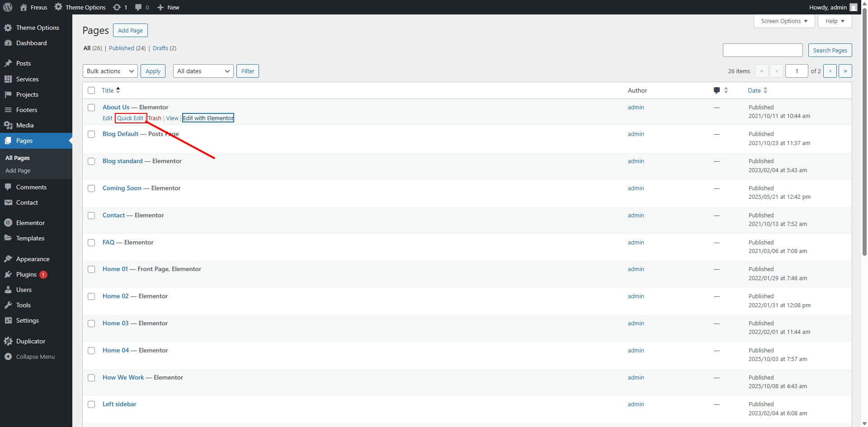The width and height of the screenshot is (868, 427).
Task: Click Quick Edit under About Us
Action: pos(130,118)
